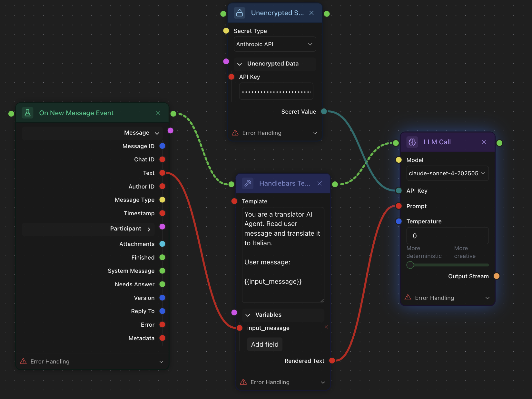Click the lock icon on Unencrypted Secret node
Image resolution: width=532 pixels, height=399 pixels.
click(x=239, y=13)
